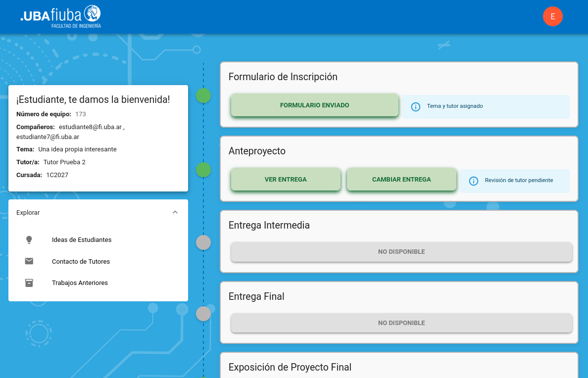Click green timeline dot for Anteproyecto
This screenshot has height=378, width=588.
(x=203, y=170)
